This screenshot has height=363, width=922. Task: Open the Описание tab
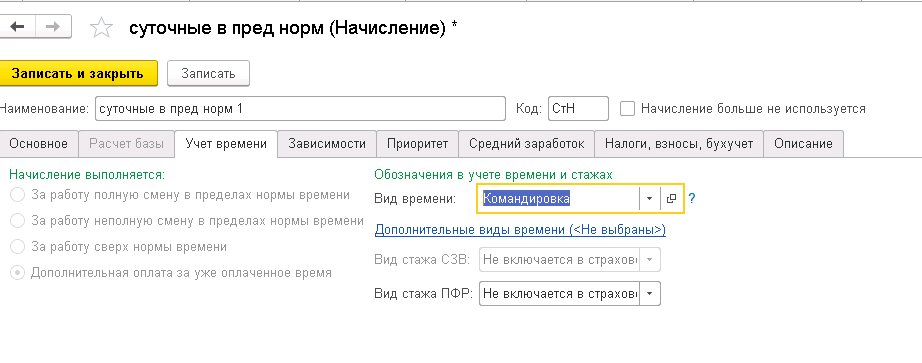[803, 144]
